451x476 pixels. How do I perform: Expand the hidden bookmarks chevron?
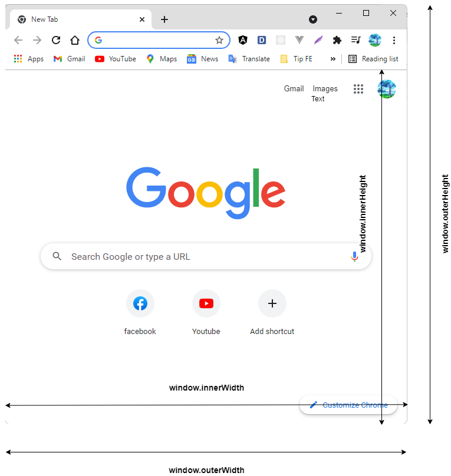333,59
